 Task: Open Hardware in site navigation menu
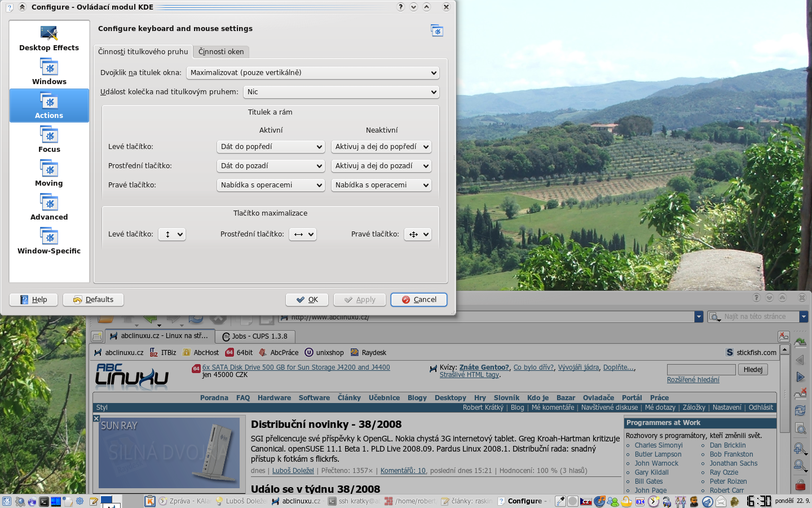274,398
